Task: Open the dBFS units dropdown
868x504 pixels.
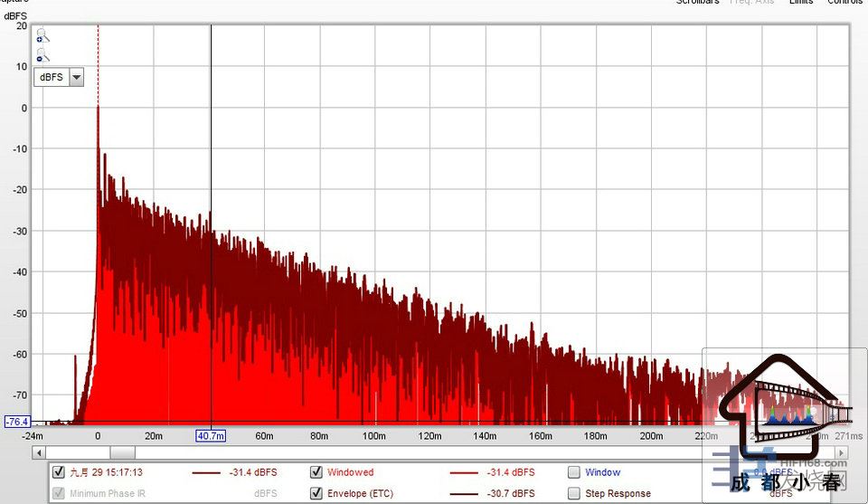Action: tap(51, 78)
